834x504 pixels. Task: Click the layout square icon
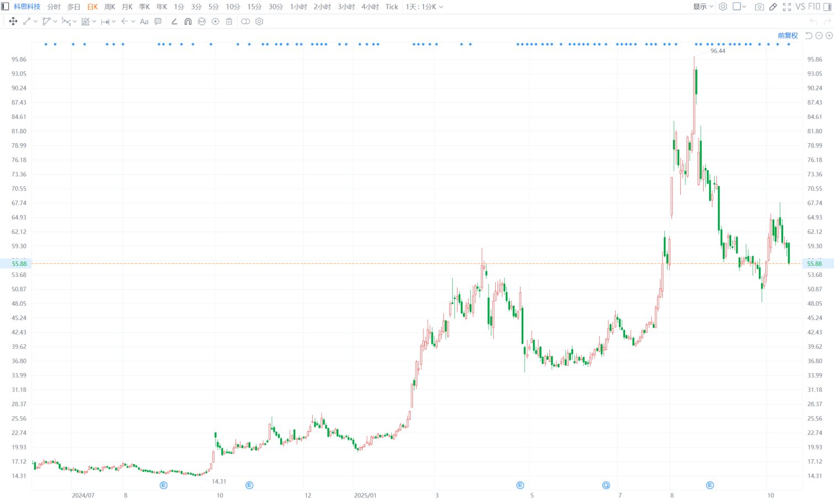click(x=737, y=7)
